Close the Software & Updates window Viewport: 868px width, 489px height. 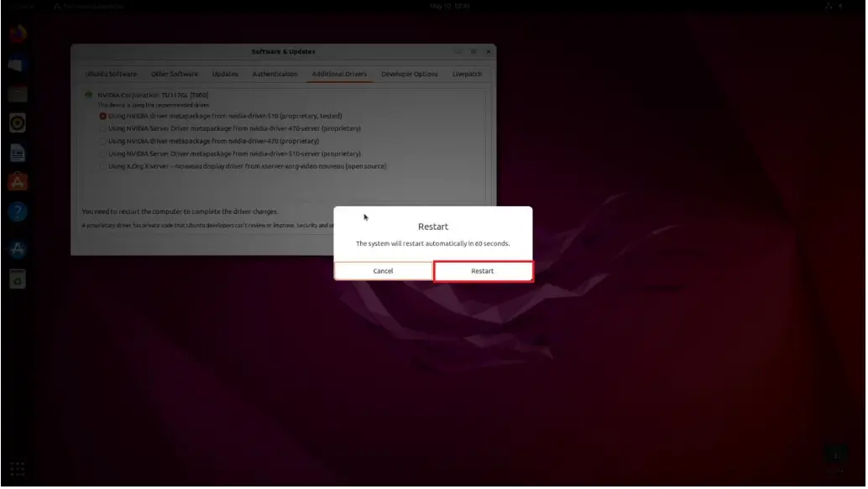click(x=489, y=52)
